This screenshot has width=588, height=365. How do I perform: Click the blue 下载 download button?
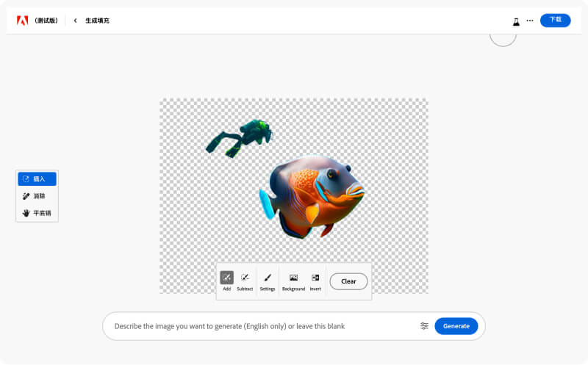(555, 20)
